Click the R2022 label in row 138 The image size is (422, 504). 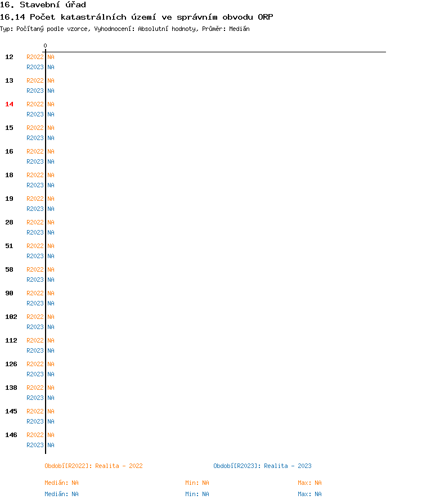[35, 388]
